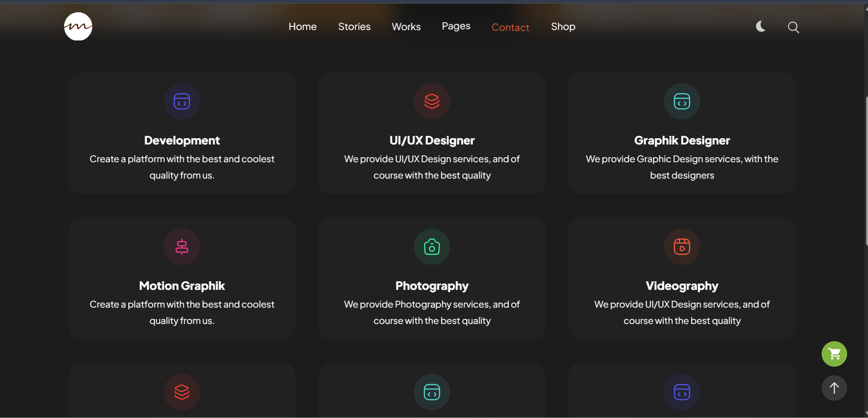The image size is (868, 418).
Task: Expand the Stories navigation menu
Action: coord(354,27)
